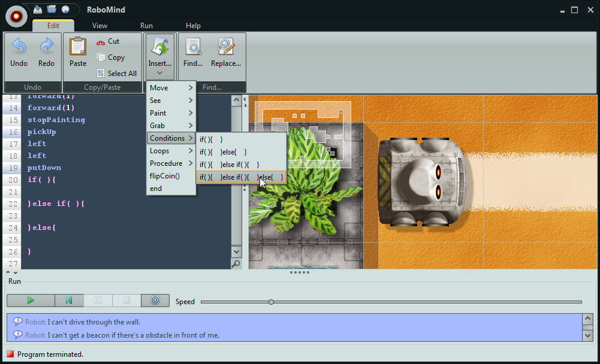
Task: Expand the Procedure submenu
Action: click(x=171, y=163)
